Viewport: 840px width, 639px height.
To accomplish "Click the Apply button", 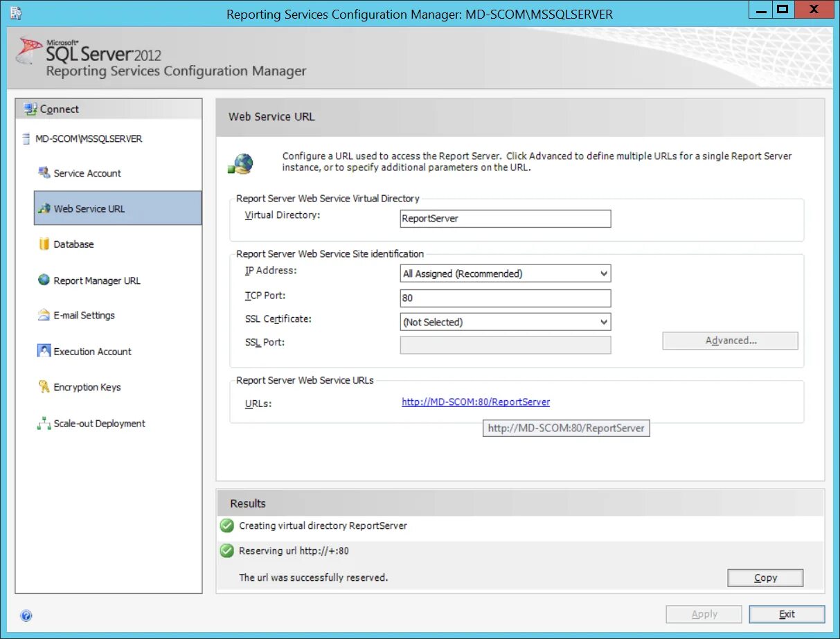I will tap(704, 614).
